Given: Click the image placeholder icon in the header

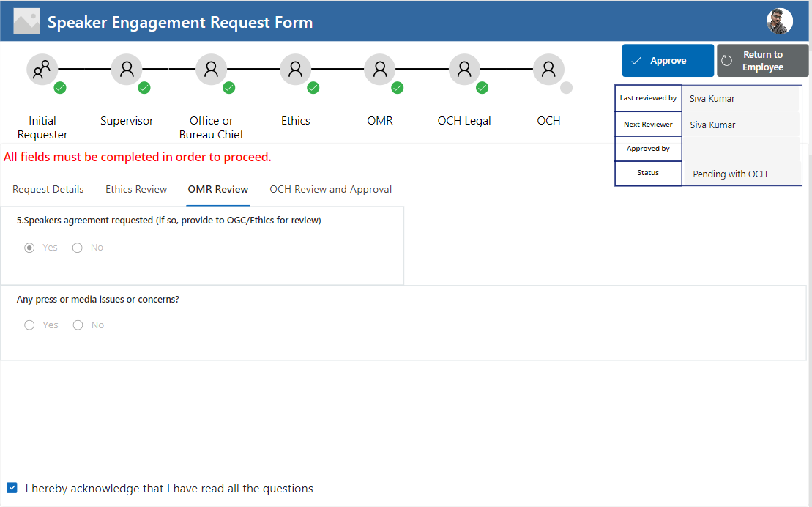Looking at the screenshot, I should coord(26,21).
